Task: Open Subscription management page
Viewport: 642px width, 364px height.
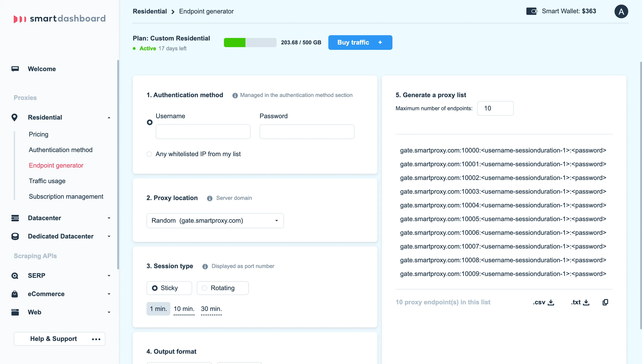Action: pyautogui.click(x=66, y=196)
